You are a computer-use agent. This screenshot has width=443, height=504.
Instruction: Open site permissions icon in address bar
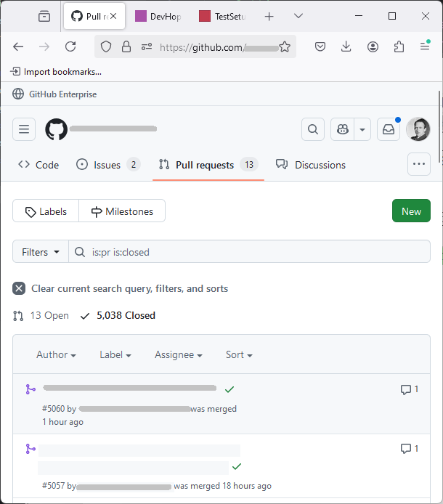coord(147,47)
